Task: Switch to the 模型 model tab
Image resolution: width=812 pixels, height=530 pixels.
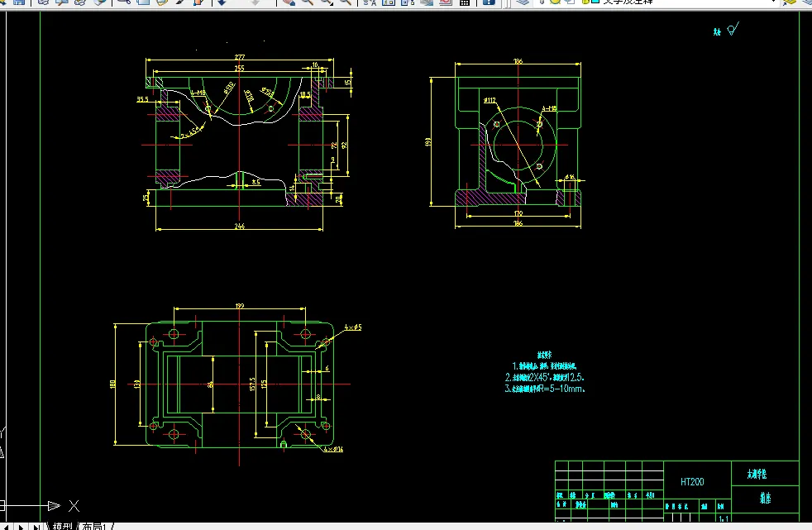Action: (63, 526)
